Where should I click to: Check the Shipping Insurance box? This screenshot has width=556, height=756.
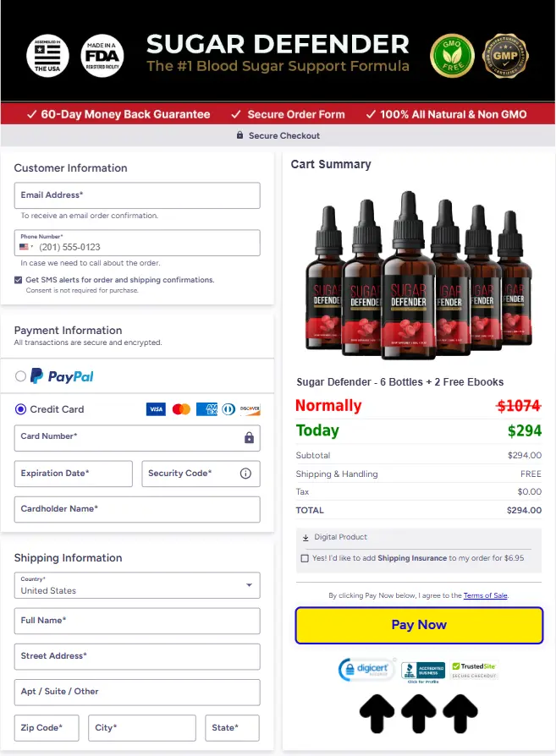pyautogui.click(x=305, y=558)
